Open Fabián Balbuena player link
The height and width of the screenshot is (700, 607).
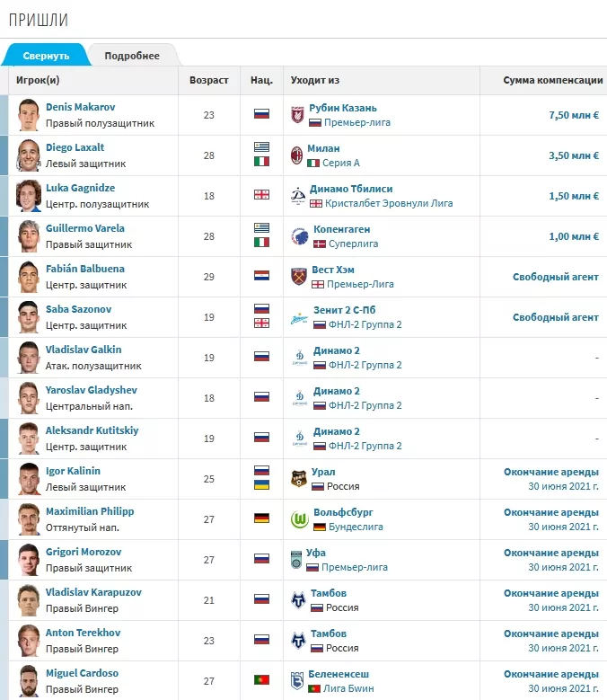84,269
